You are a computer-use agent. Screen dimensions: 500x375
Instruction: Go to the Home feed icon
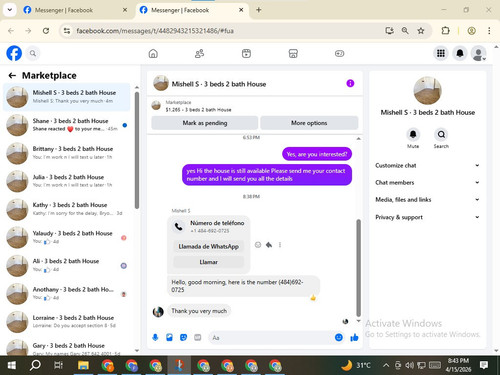[x=153, y=53]
